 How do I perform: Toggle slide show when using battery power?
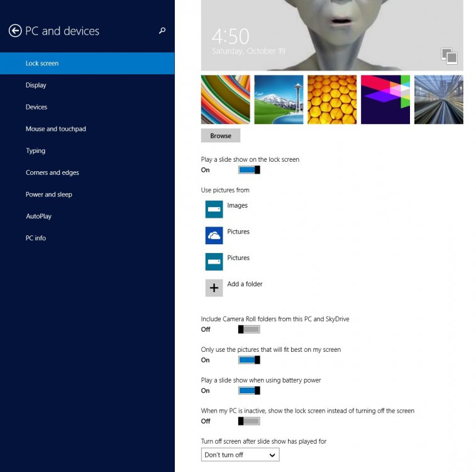coord(249,391)
